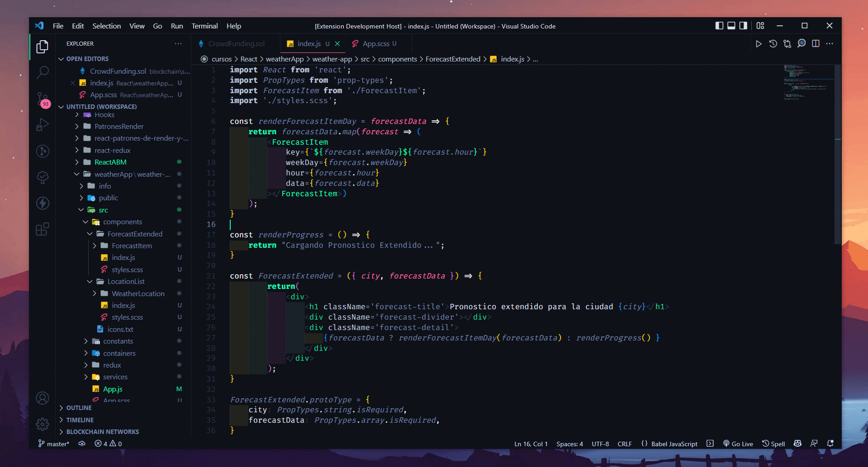Click the terminal prompt icon in the status bar
868x467 pixels.
pyautogui.click(x=710, y=443)
